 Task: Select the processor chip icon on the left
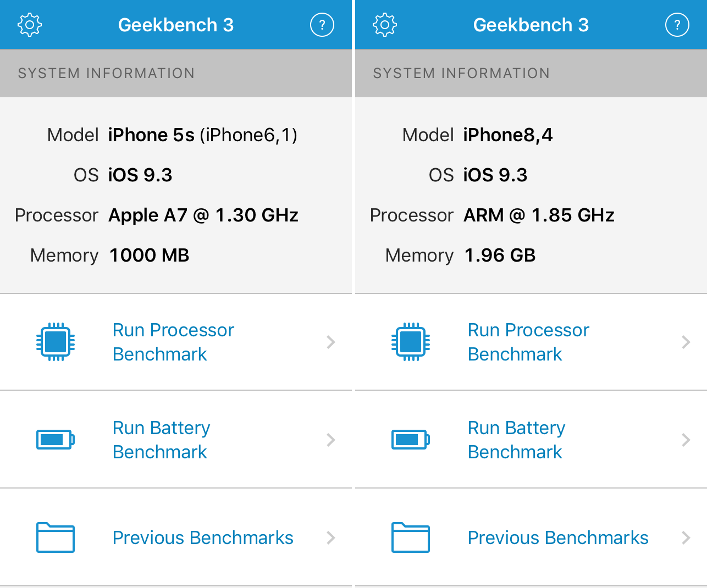(55, 342)
